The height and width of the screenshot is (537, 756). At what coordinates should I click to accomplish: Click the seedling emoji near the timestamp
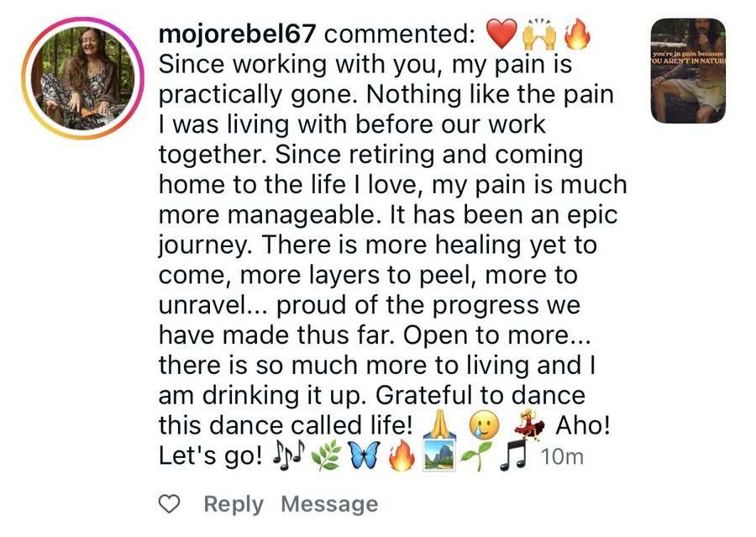tap(476, 455)
